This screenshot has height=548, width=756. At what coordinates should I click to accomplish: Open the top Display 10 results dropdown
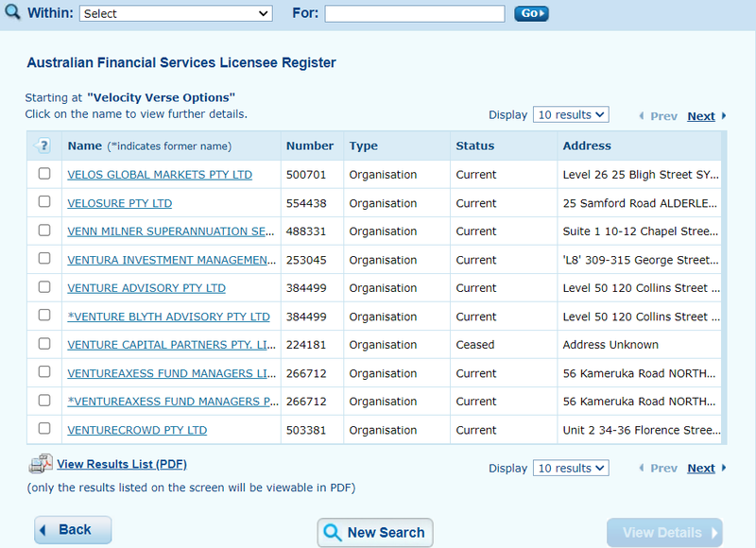(571, 114)
